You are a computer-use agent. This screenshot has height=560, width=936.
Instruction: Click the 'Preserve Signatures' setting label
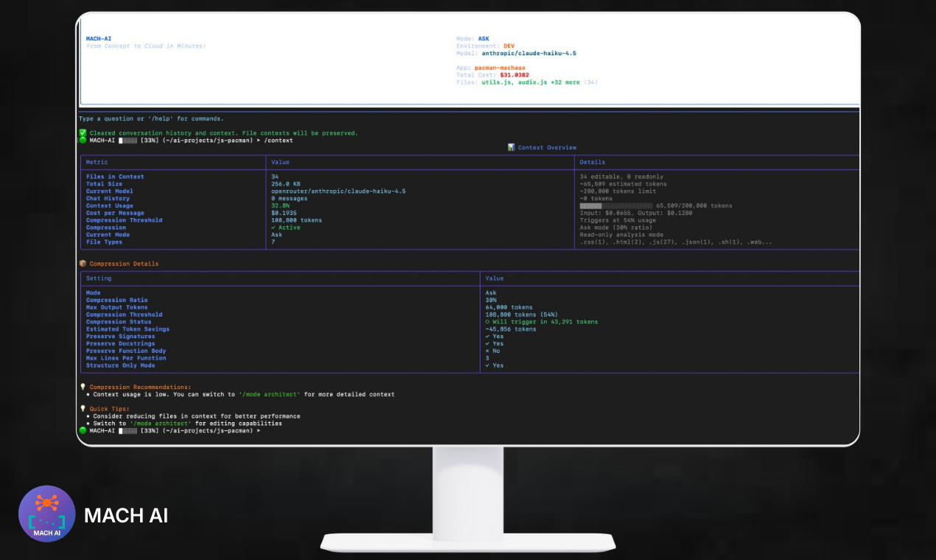[121, 336]
